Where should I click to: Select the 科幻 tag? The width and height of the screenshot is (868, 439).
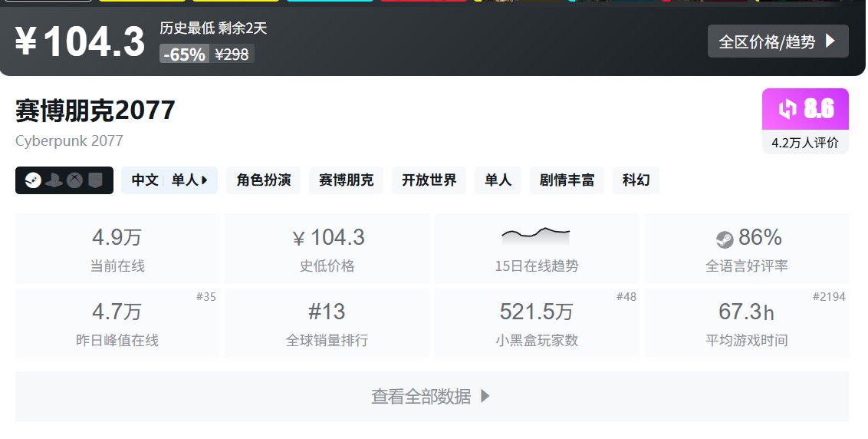pyautogui.click(x=636, y=180)
